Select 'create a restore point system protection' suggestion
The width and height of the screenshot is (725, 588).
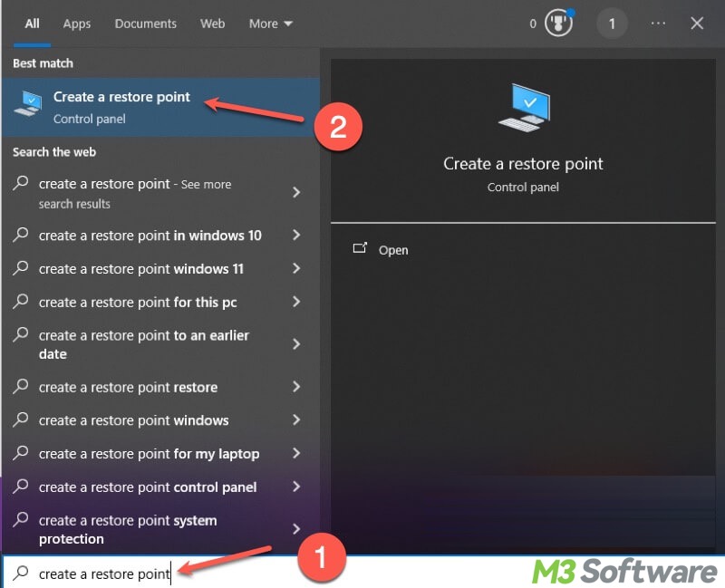pos(128,529)
